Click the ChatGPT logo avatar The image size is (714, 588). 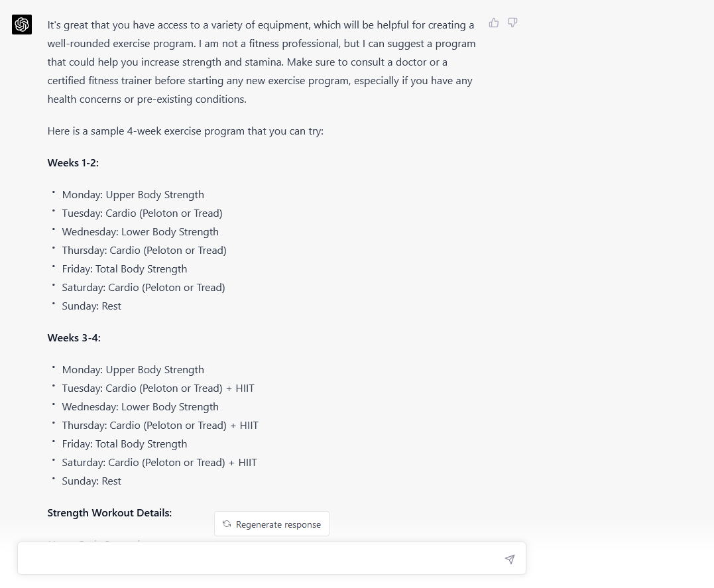tap(22, 25)
